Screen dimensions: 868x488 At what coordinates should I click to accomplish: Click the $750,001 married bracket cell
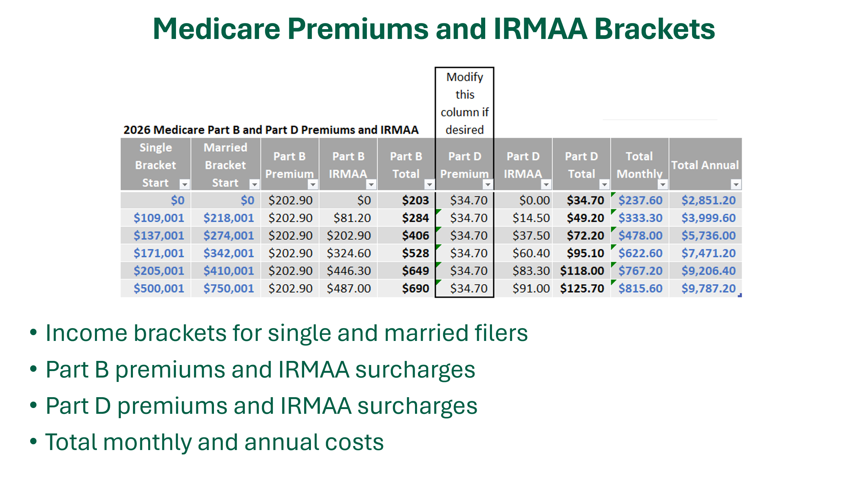click(229, 288)
